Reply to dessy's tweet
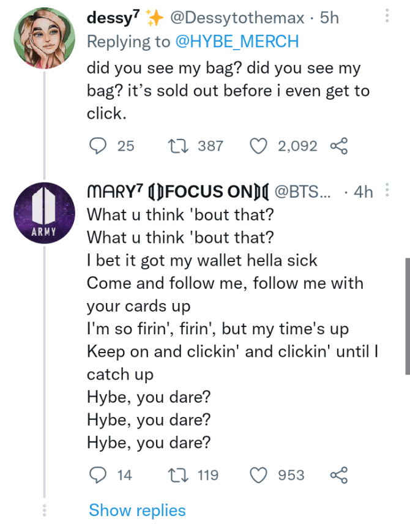The height and width of the screenshot is (532, 410). click(97, 146)
